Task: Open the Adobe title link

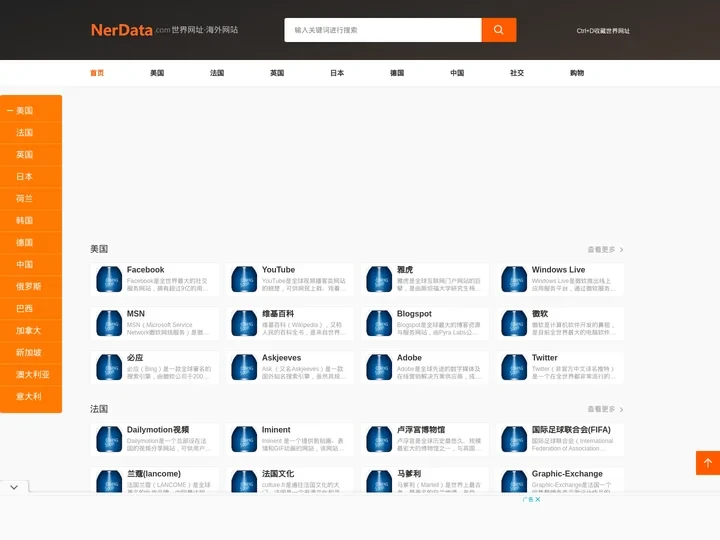Action: 409,358
